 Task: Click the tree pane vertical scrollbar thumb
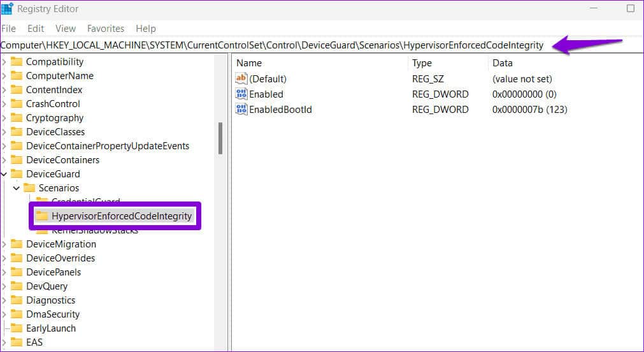220,138
